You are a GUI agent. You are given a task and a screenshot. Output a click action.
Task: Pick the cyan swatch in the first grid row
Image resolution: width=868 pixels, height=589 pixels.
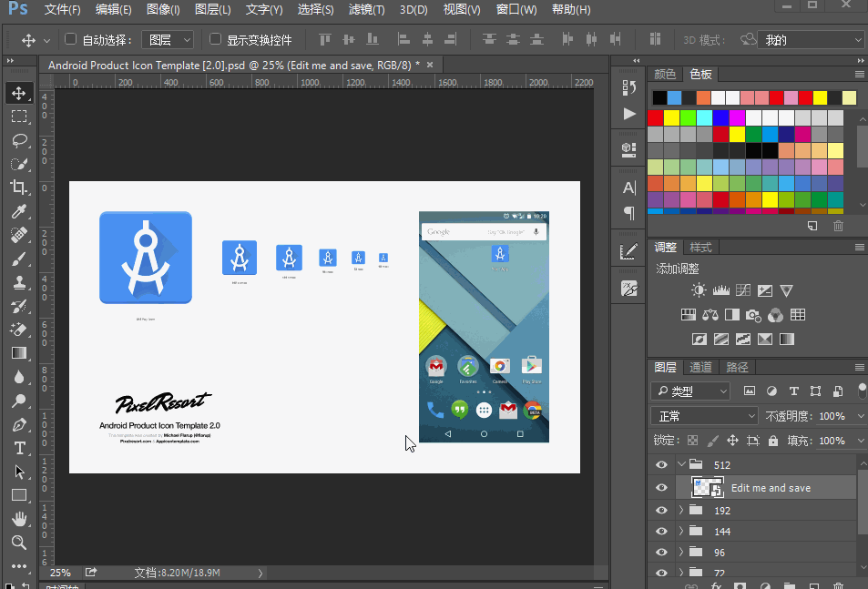(704, 117)
